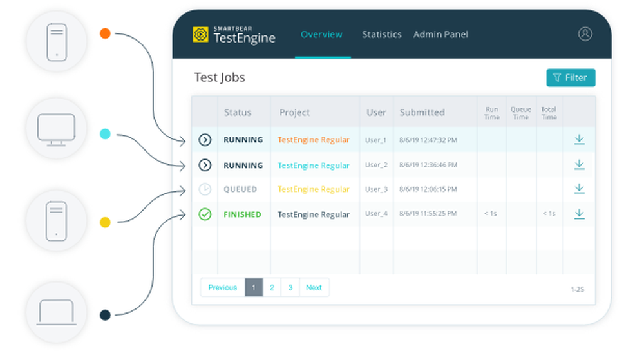Download results for User_2 job
The height and width of the screenshot is (351, 644).
[x=579, y=165]
